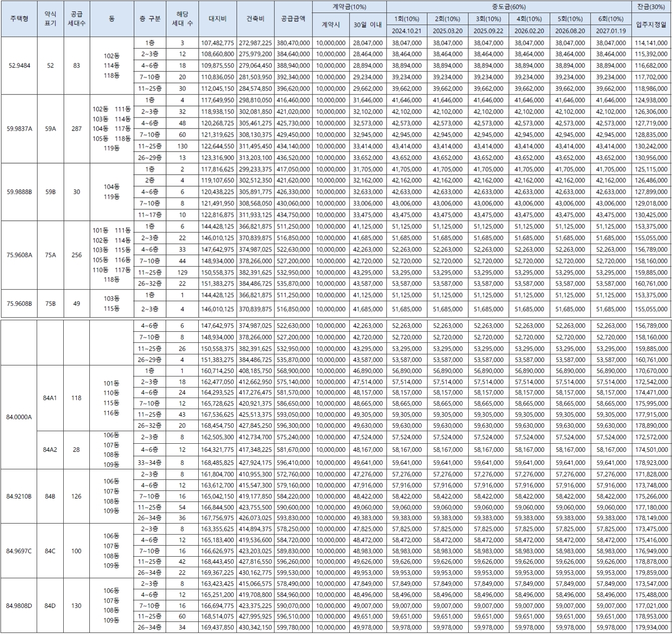672x635 pixels.
Task: Select housing type cell 59.9837A
Action: coord(19,129)
